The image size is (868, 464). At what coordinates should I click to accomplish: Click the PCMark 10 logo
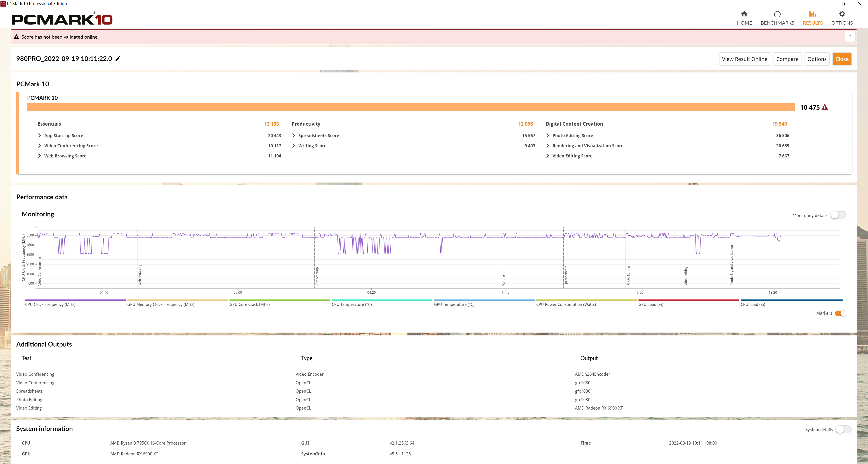pos(62,19)
